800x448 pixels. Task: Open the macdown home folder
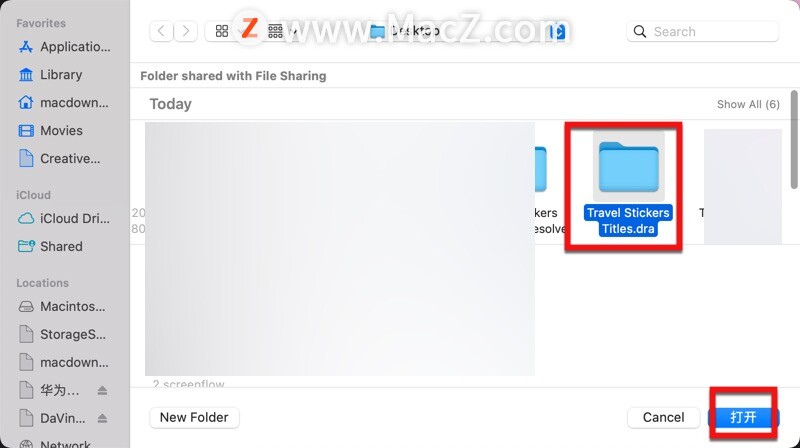(63, 103)
